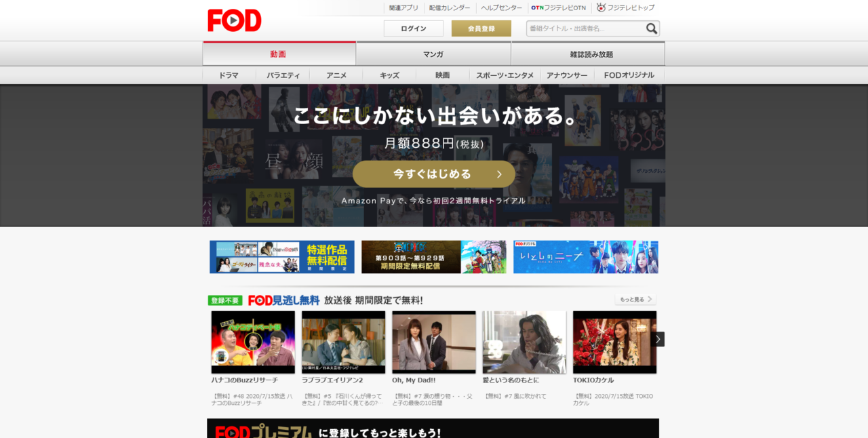This screenshot has width=868, height=438.
Task: Open the 特選作品 無料配信 banner
Action: click(282, 257)
